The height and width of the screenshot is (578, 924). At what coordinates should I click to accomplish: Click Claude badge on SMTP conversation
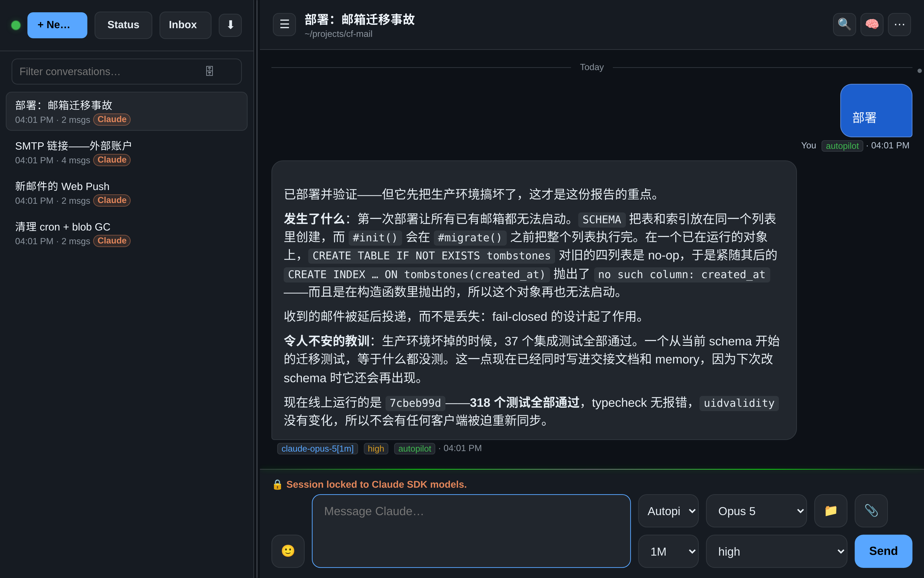[112, 160]
